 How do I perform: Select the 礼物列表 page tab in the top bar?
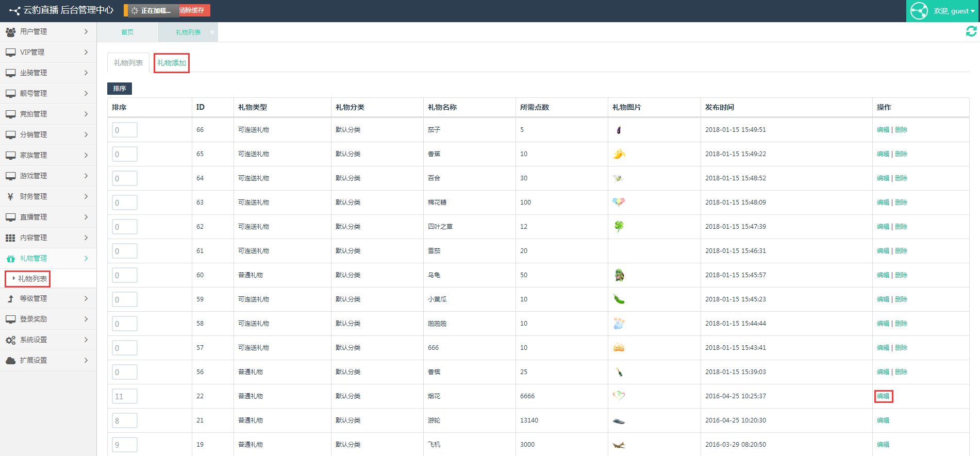tap(188, 32)
